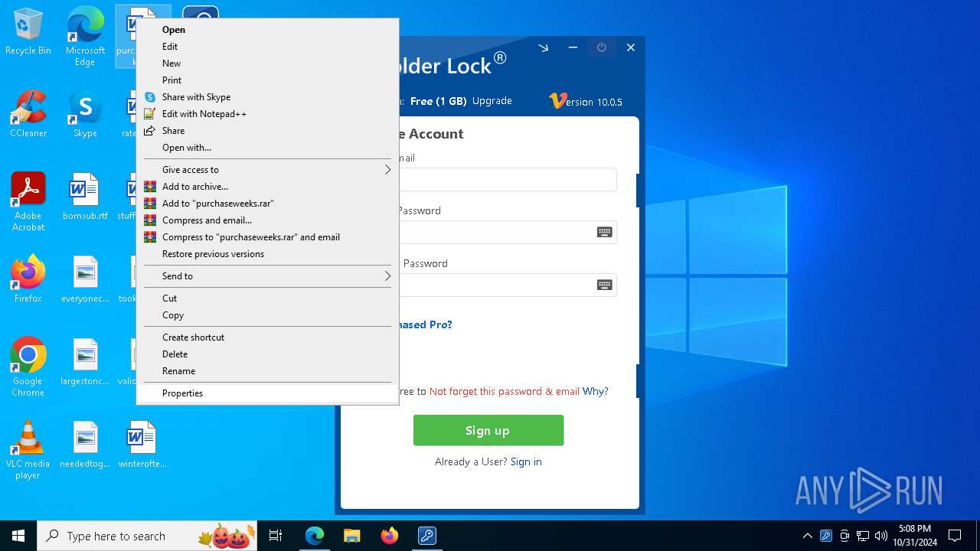Open the Microsoft Edge taskbar icon
The image size is (980, 551).
pos(315,536)
